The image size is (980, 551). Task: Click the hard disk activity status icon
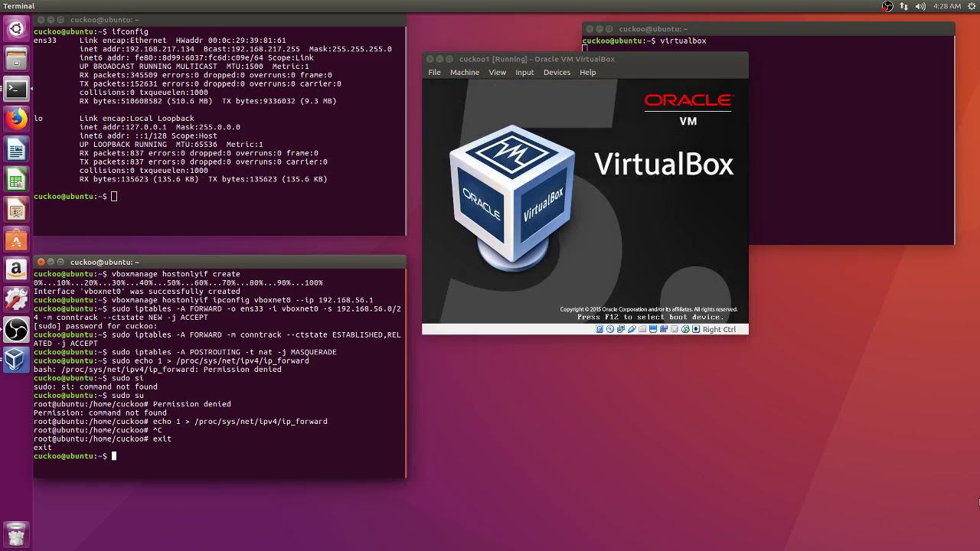click(x=599, y=329)
